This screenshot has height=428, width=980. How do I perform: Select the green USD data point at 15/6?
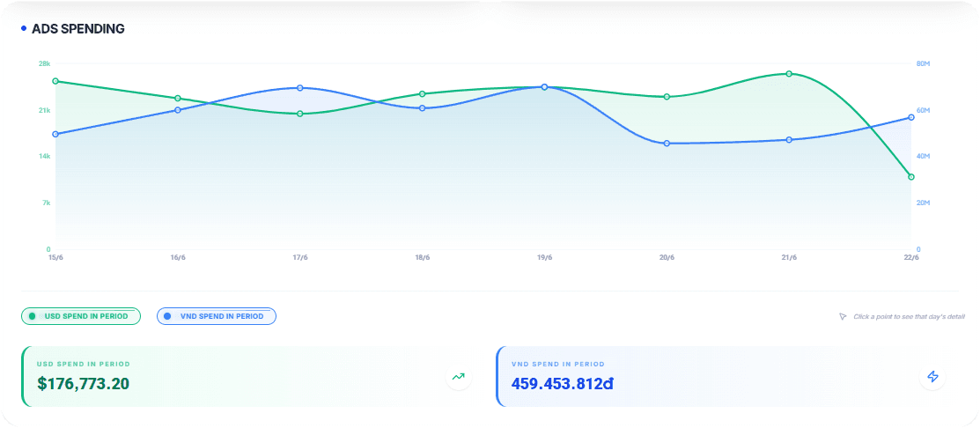tap(55, 81)
